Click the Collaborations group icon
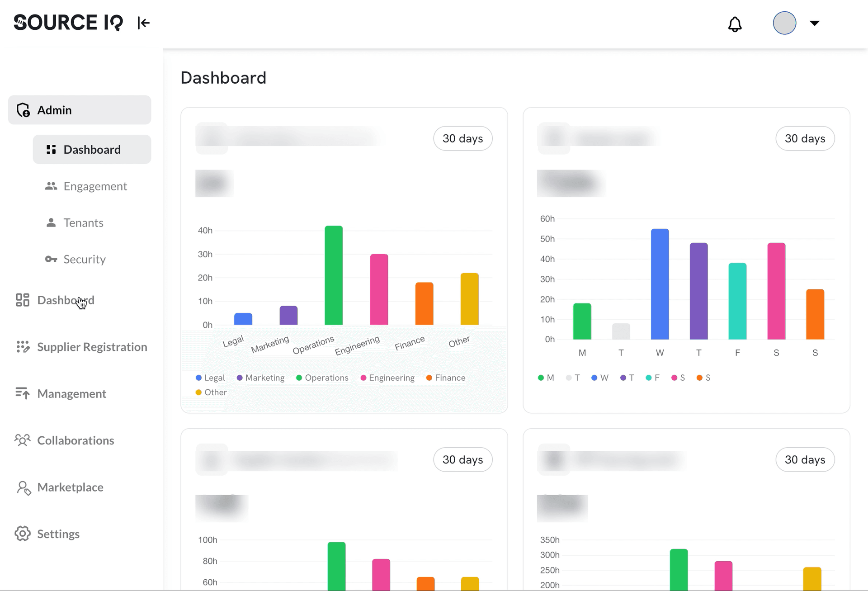 tap(23, 440)
